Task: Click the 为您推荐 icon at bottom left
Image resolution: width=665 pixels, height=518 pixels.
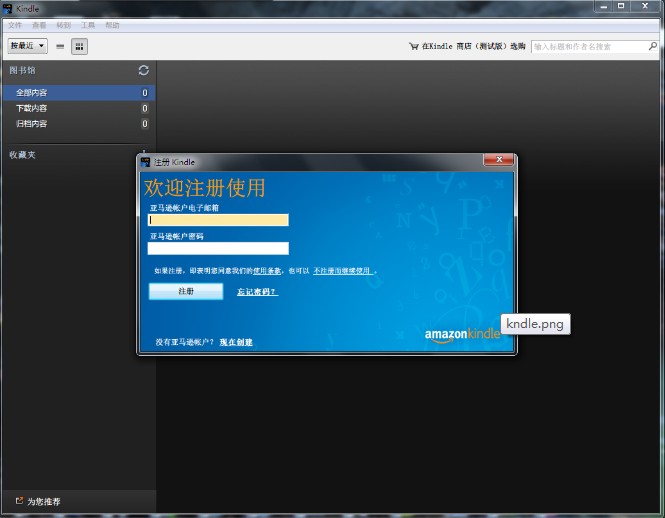Action: (x=18, y=500)
